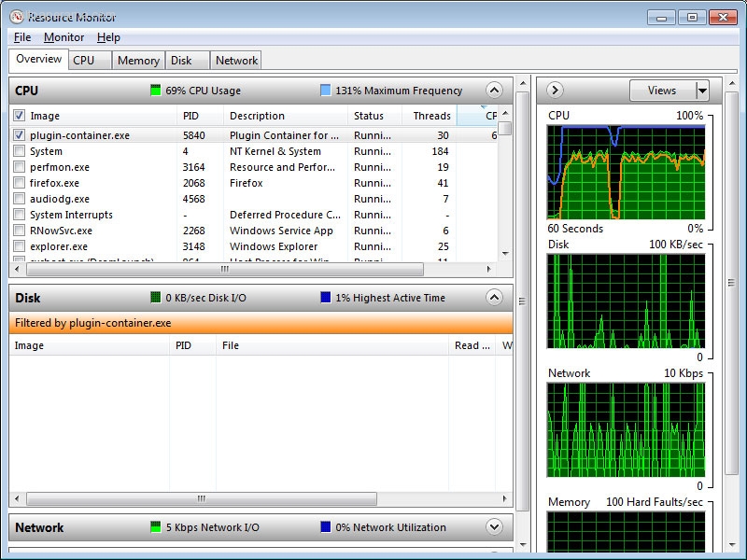Click the RNowSvc.exe process name
This screenshot has height=560, width=747.
[61, 231]
